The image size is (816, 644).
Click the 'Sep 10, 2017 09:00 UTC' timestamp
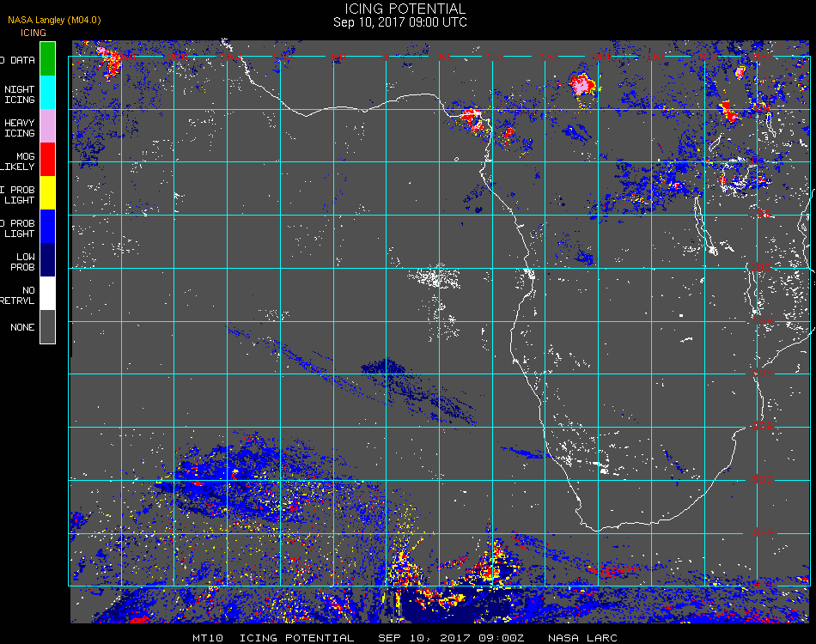coord(399,22)
